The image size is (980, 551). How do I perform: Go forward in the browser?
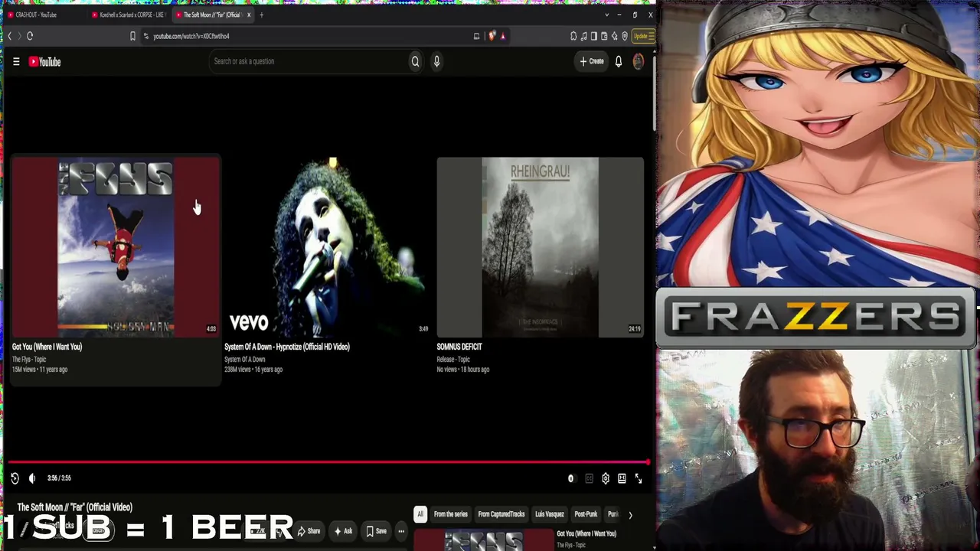[19, 36]
